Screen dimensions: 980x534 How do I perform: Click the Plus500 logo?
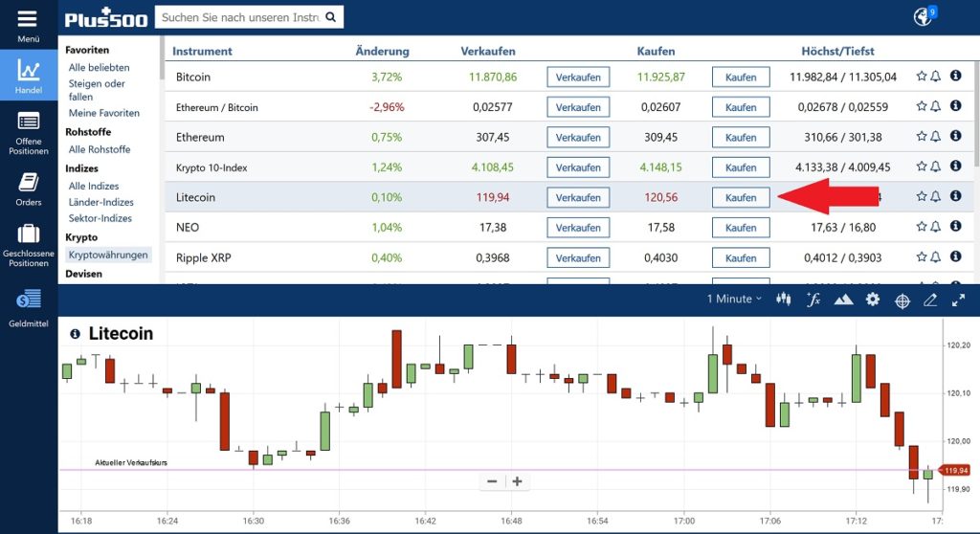[x=106, y=18]
